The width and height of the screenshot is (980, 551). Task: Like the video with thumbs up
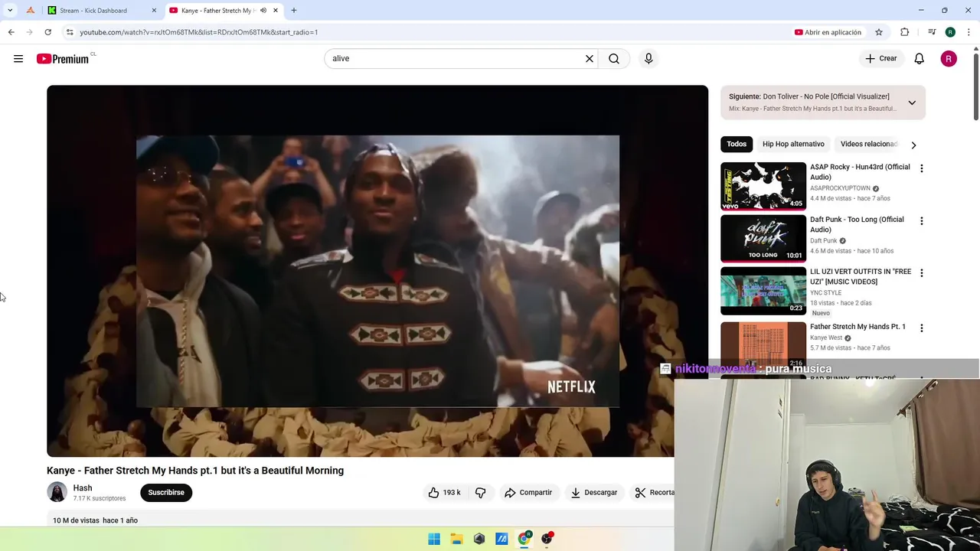(x=445, y=492)
